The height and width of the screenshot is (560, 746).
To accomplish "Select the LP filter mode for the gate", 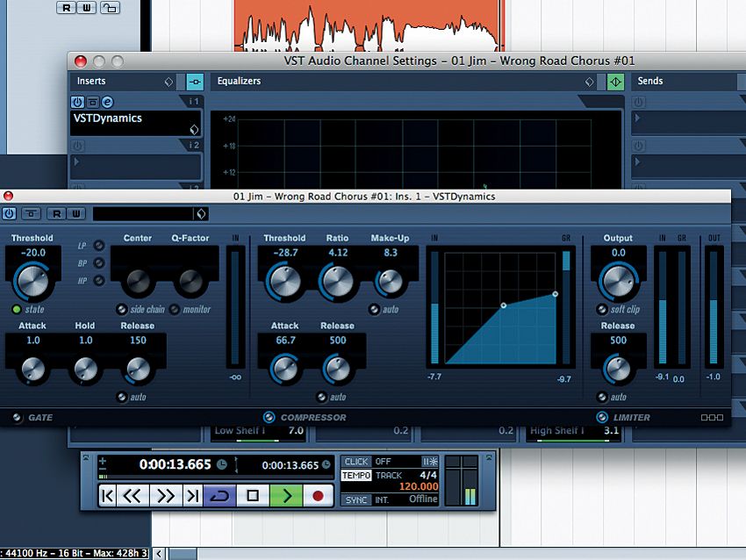I will coord(98,247).
